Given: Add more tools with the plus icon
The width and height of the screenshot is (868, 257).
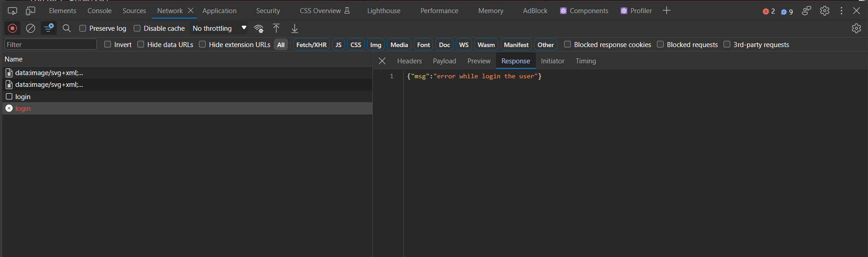Looking at the screenshot, I should point(666,10).
